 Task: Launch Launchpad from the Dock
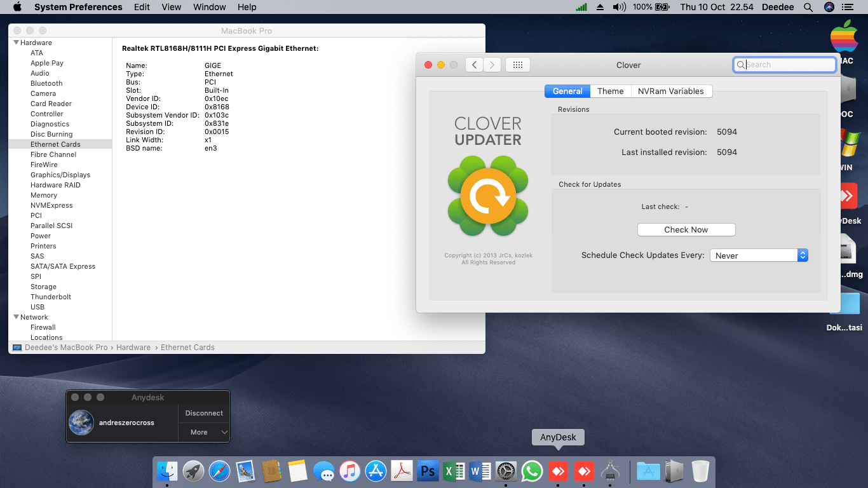coord(193,471)
